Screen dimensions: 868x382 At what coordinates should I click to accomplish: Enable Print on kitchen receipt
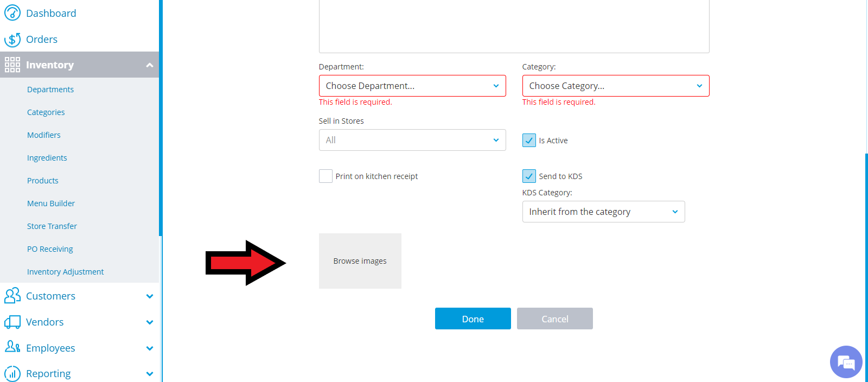(x=325, y=176)
